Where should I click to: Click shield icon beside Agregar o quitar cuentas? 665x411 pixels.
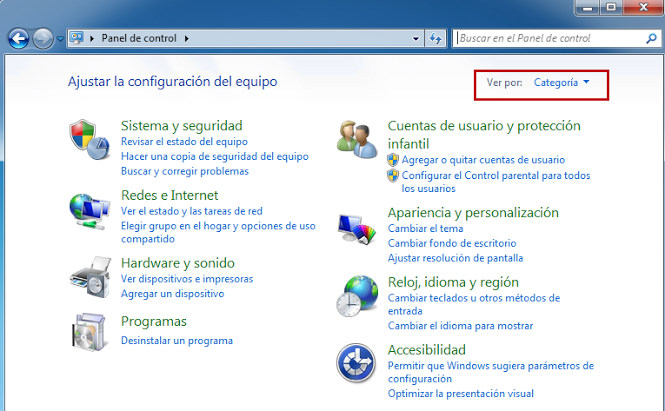[x=393, y=160]
